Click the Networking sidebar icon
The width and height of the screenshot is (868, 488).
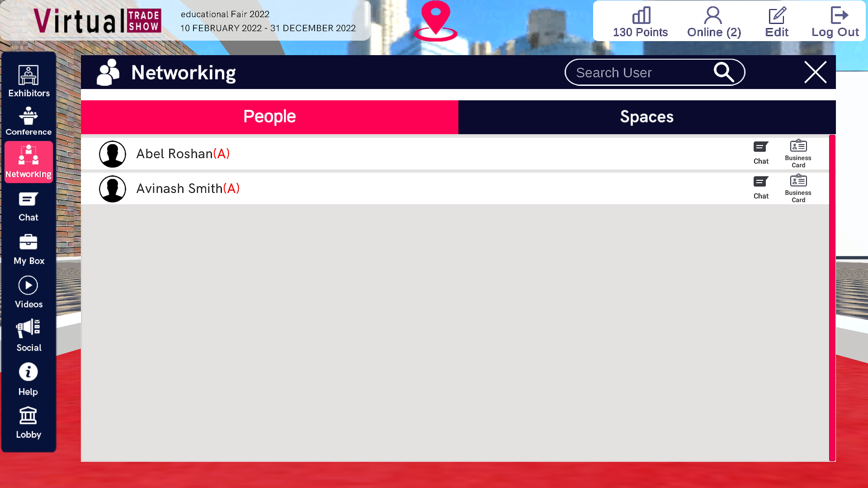pos(28,161)
